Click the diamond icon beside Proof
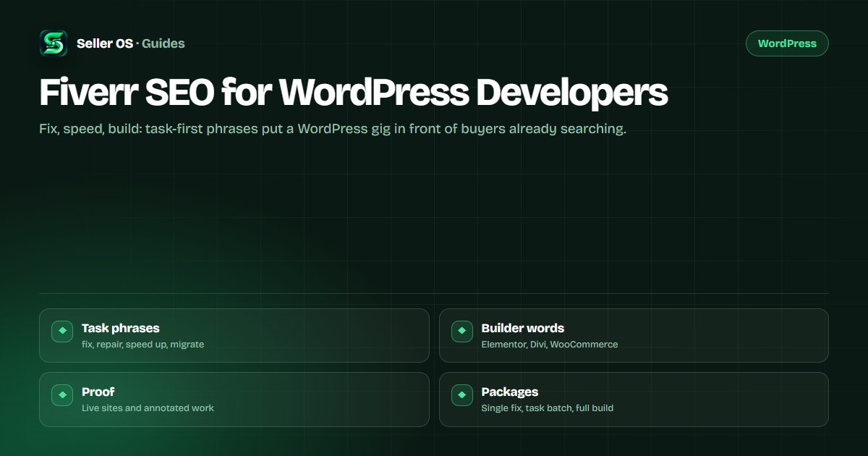This screenshot has height=456, width=868. pyautogui.click(x=62, y=395)
